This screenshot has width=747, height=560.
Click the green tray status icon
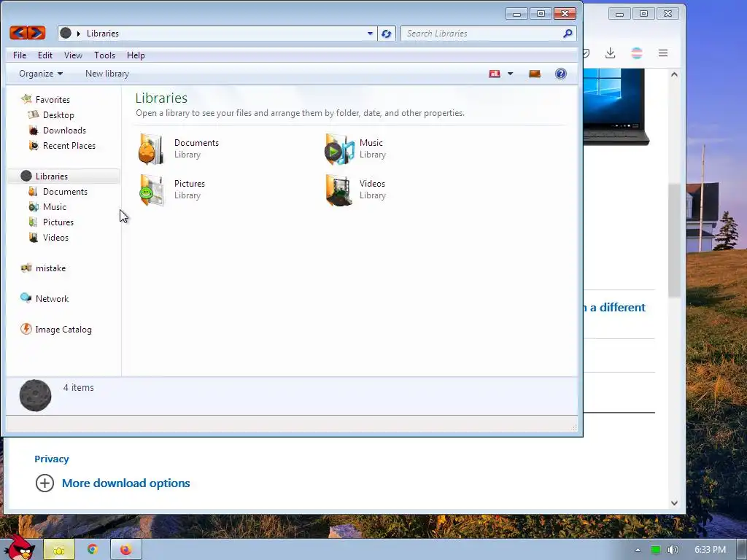point(656,550)
